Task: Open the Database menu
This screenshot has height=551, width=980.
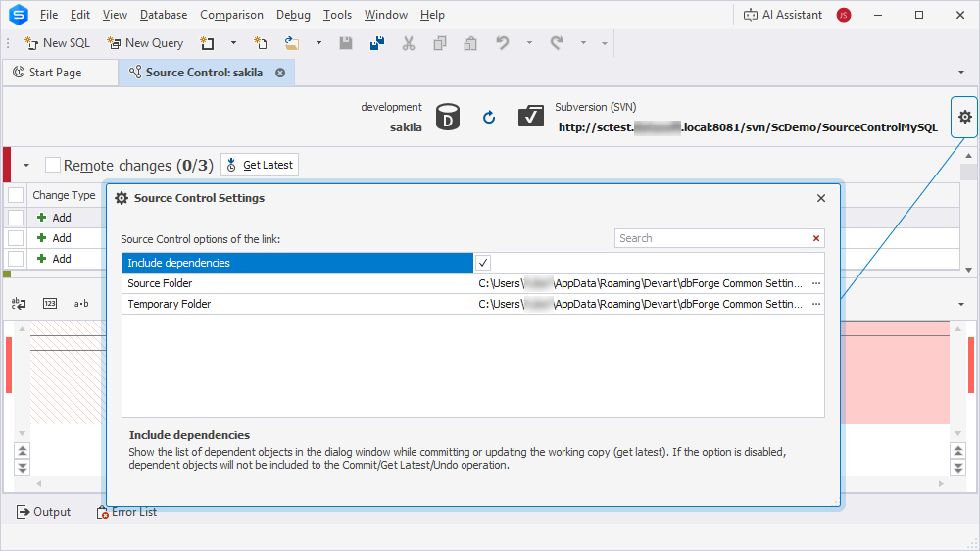Action: tap(164, 15)
